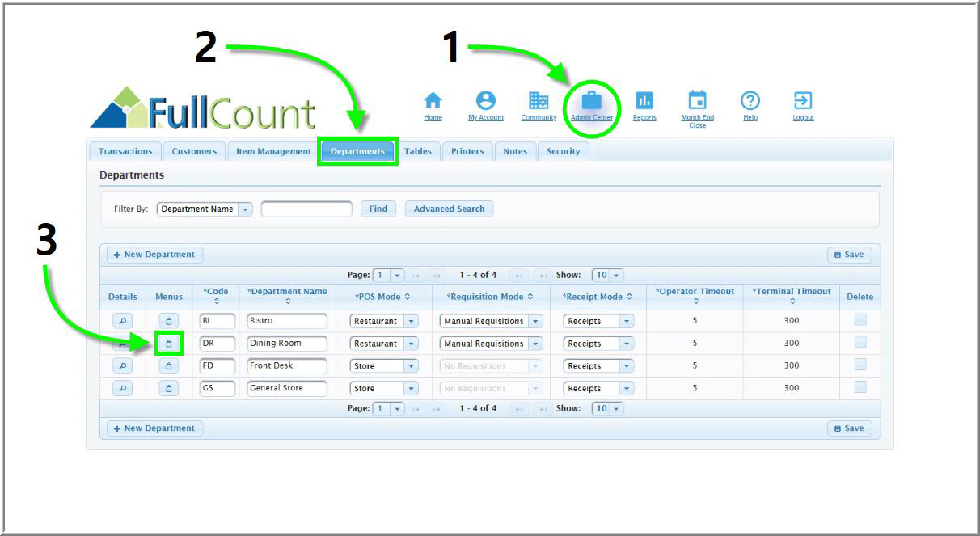The width and height of the screenshot is (980, 536).
Task: Open the Home icon
Action: tap(433, 101)
